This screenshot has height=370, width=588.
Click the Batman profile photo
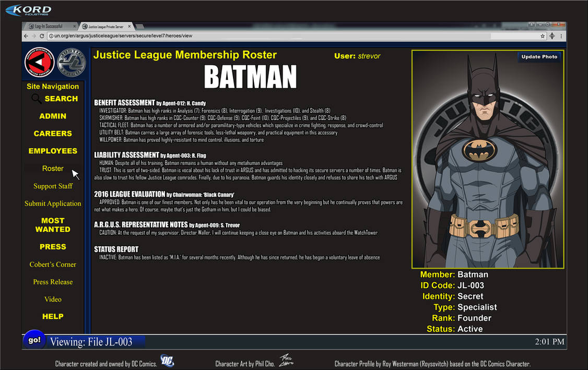pos(488,159)
